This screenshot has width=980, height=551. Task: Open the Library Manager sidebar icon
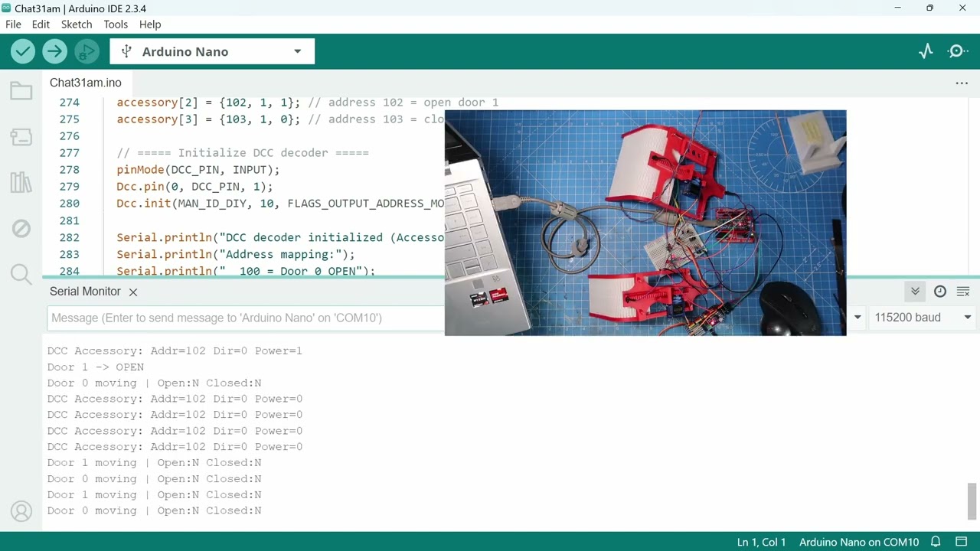pyautogui.click(x=21, y=182)
